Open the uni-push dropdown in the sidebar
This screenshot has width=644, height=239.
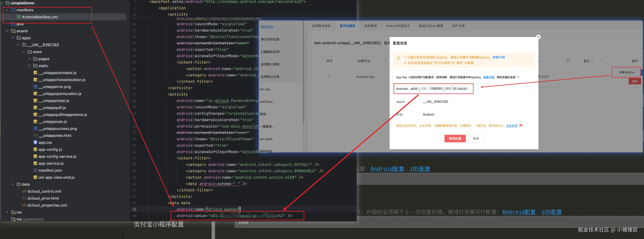point(300,139)
